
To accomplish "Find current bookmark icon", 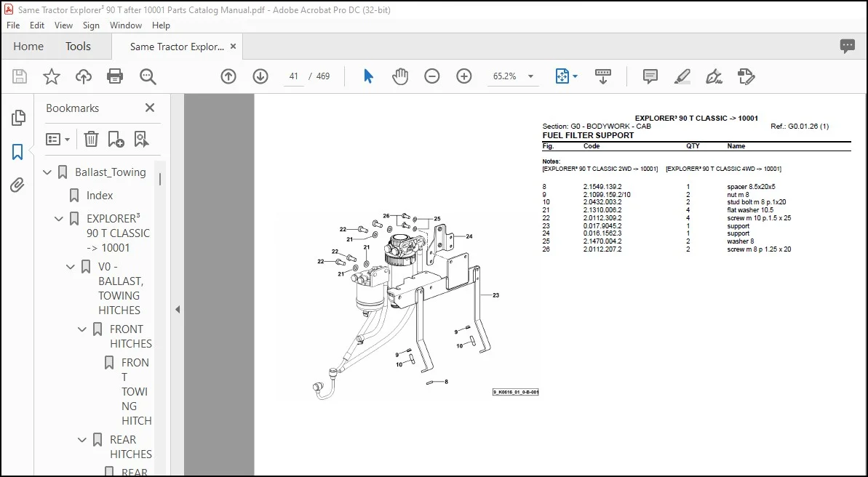I will click(141, 139).
